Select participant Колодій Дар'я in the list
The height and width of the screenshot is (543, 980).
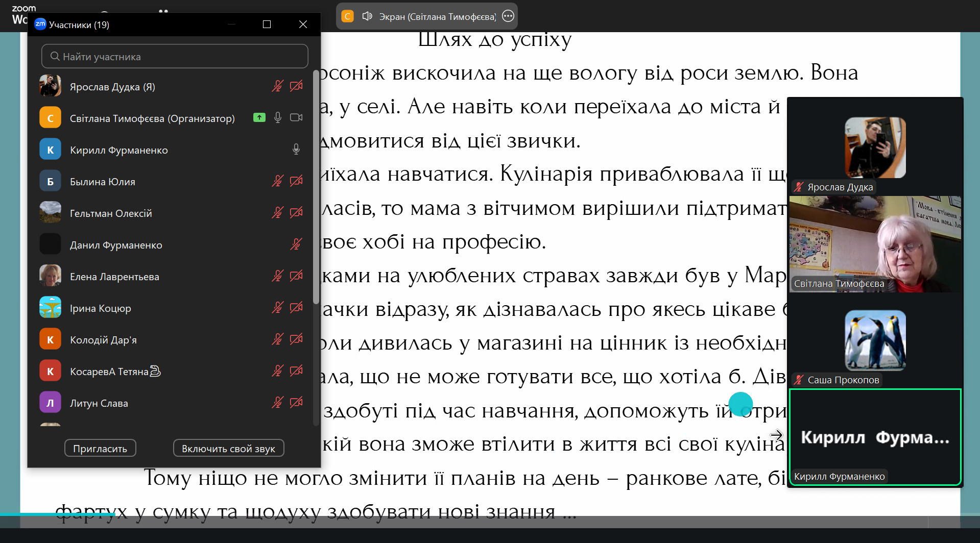click(103, 340)
